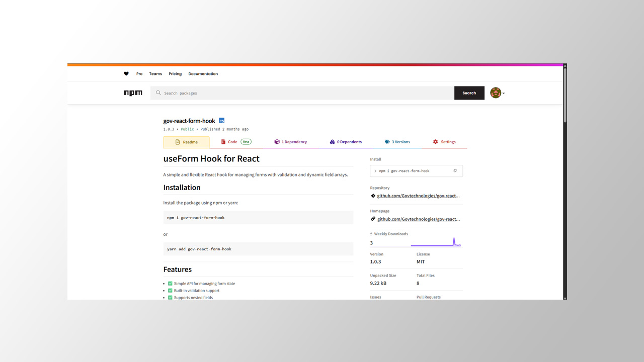Image resolution: width=644 pixels, height=362 pixels.
Task: Click the TypeScript TS badge icon
Action: click(222, 121)
